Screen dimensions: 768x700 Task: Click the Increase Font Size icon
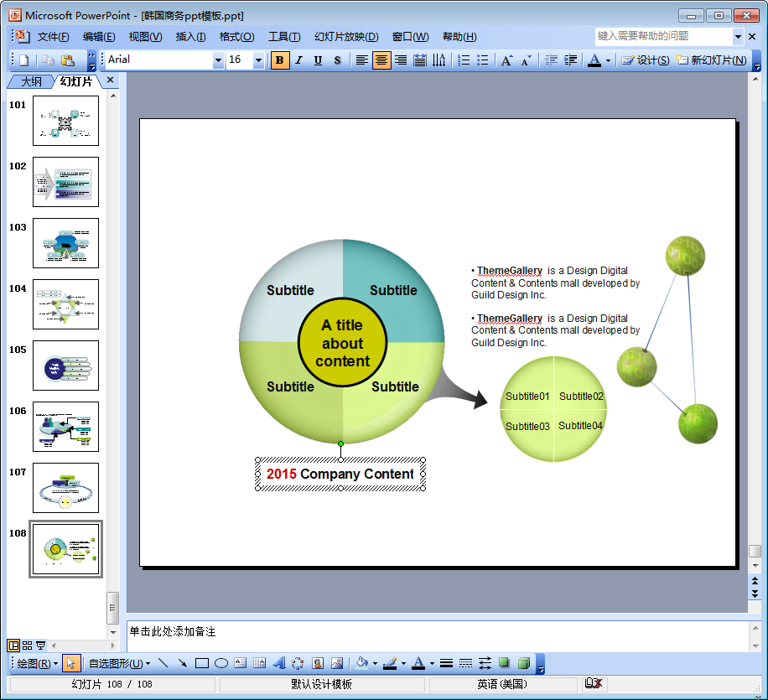point(506,60)
